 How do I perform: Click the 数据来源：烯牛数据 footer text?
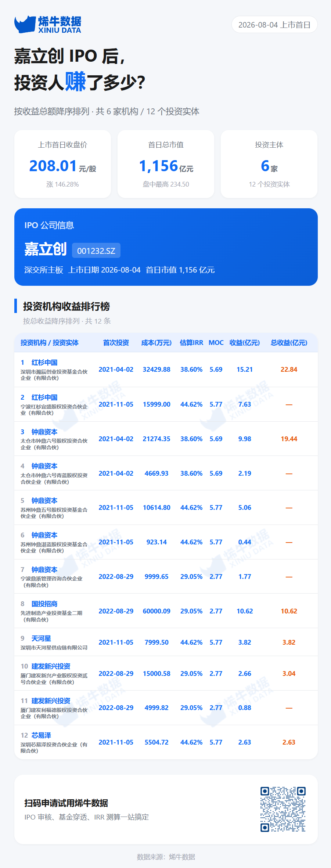click(166, 857)
